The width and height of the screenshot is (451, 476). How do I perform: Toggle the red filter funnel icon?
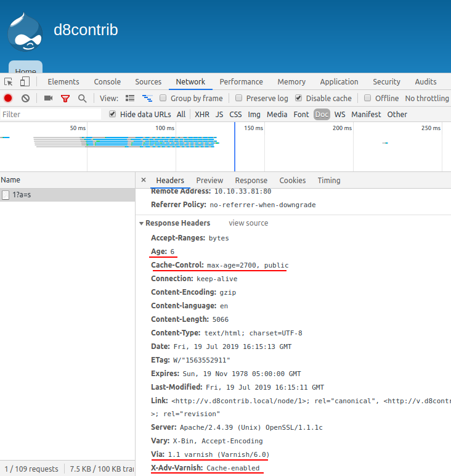point(65,98)
